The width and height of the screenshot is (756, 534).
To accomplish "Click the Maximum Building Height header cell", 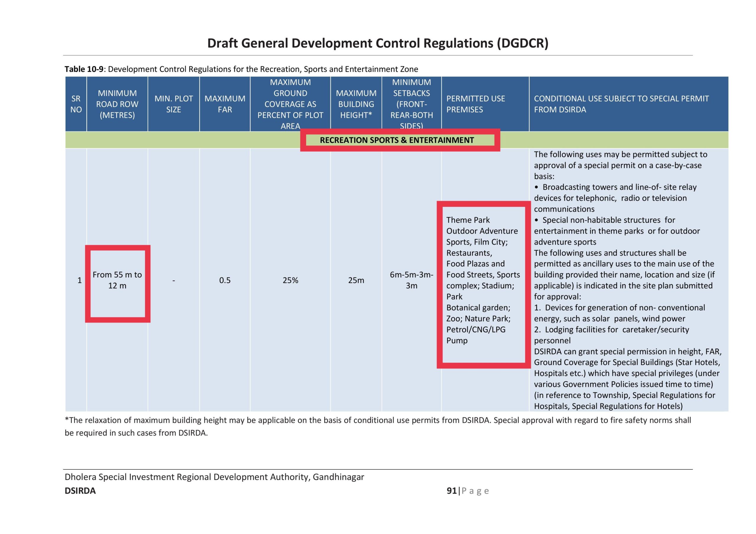I will coord(356,104).
